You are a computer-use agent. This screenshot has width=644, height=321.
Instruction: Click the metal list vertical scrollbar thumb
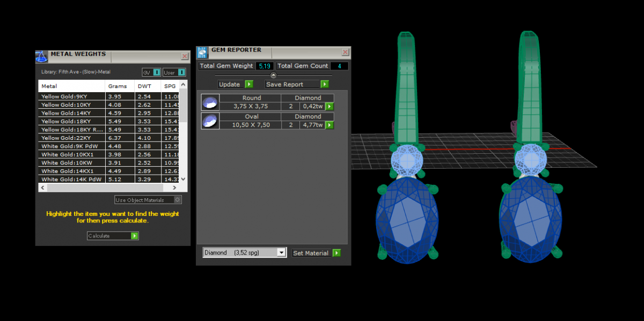pos(183,106)
